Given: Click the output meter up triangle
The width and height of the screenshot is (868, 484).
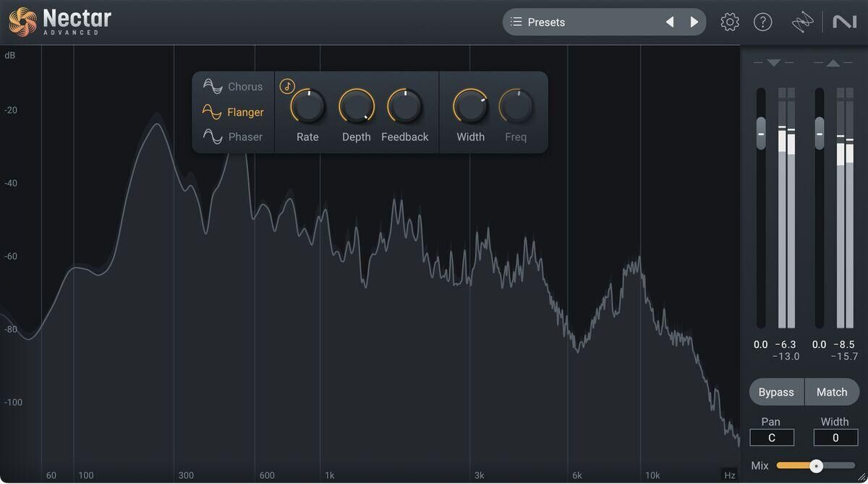Looking at the screenshot, I should point(833,64).
